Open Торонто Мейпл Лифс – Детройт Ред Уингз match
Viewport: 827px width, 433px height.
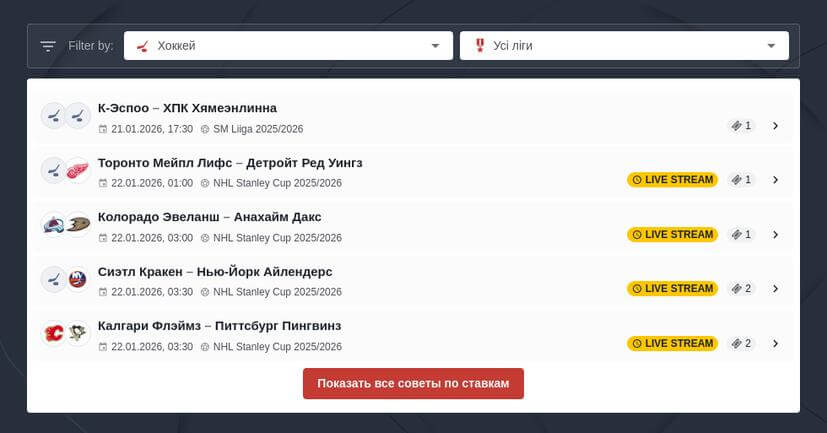[230, 163]
